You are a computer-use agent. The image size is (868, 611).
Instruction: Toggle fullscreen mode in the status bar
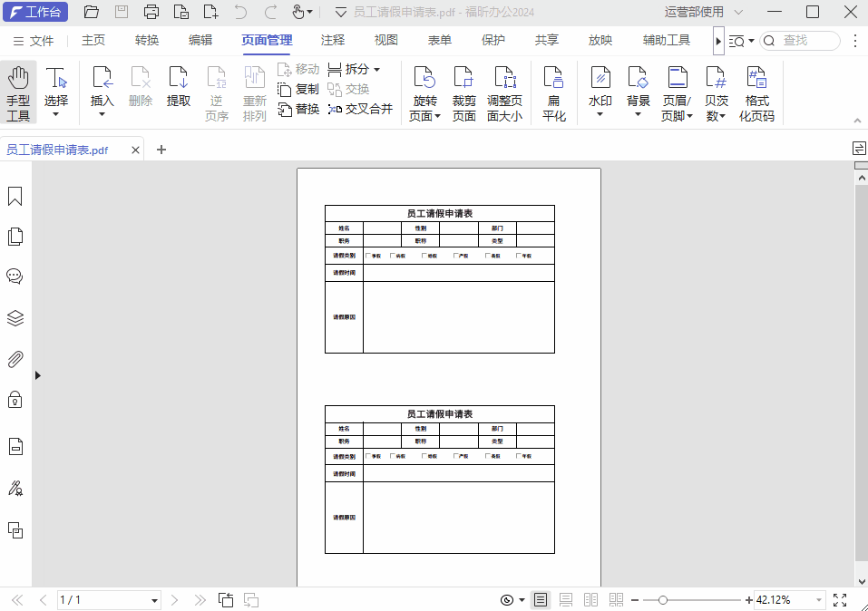[840, 600]
